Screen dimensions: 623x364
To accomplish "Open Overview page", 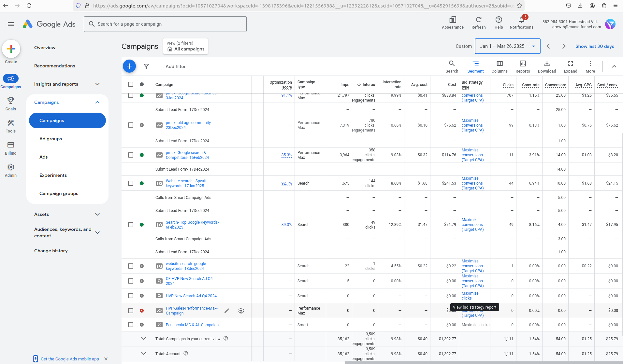I will pos(45,48).
